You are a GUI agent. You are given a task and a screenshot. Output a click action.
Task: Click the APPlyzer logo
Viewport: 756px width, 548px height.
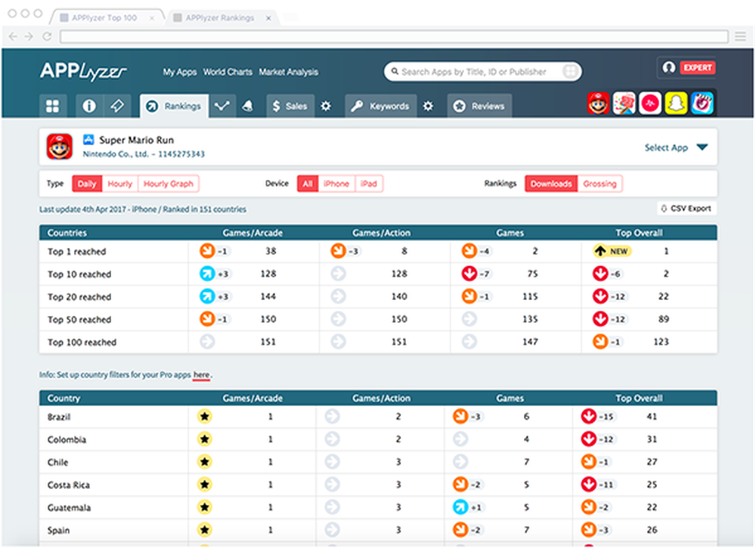[x=83, y=72]
